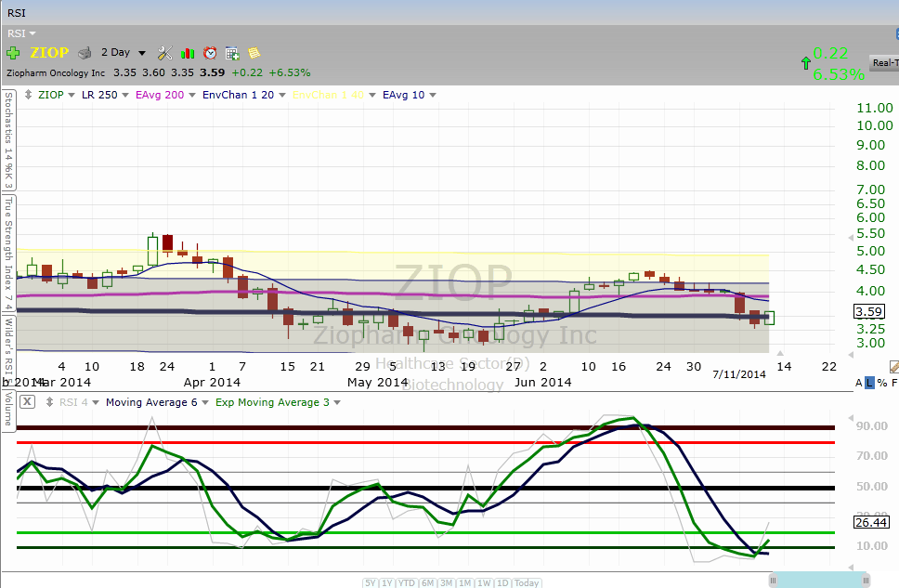Screen dimensions: 899x588
Task: Open the yellow sticky notes icon
Action: tap(254, 53)
